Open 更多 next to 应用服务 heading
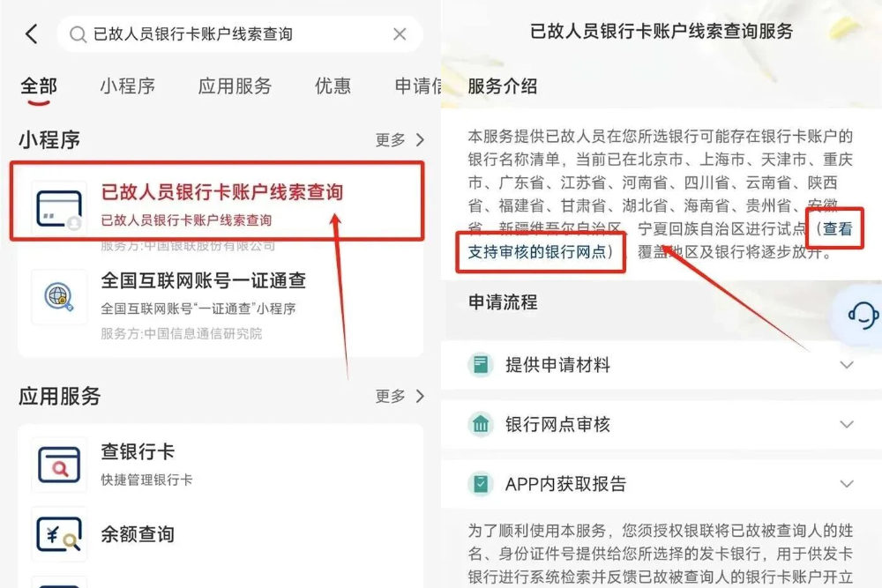Viewport: 882px width, 588px height. tap(400, 397)
